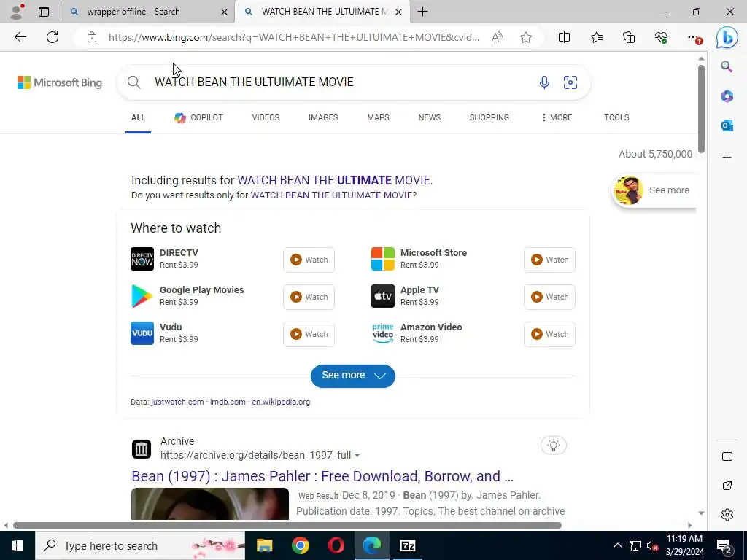Add a sidebar app with plus icon
Viewport: 747px width, 560px height.
(727, 157)
